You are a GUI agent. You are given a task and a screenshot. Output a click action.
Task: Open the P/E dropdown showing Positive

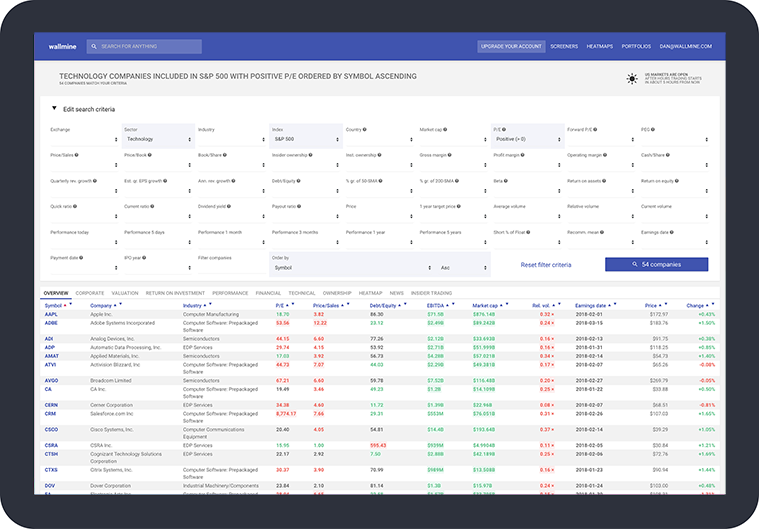tap(527, 139)
